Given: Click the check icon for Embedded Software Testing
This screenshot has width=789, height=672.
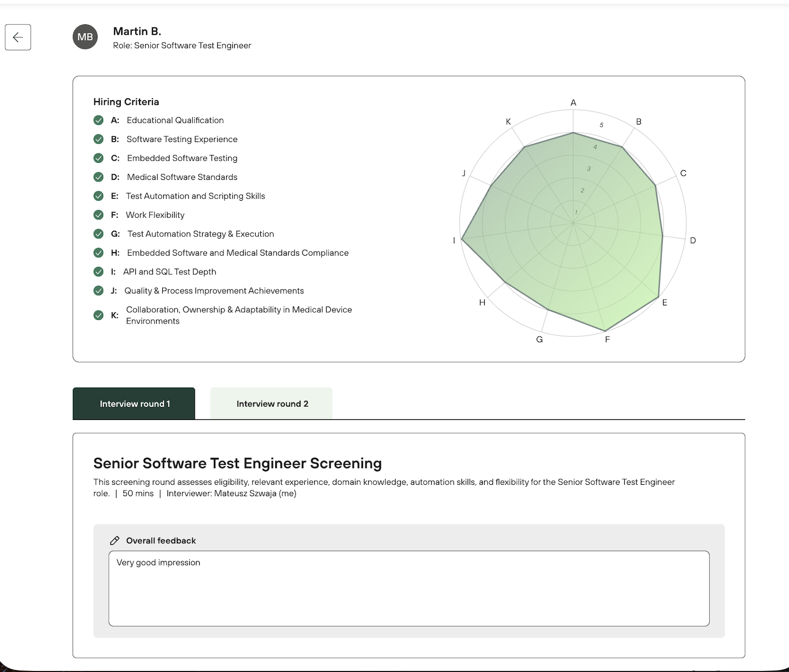Looking at the screenshot, I should 98,158.
